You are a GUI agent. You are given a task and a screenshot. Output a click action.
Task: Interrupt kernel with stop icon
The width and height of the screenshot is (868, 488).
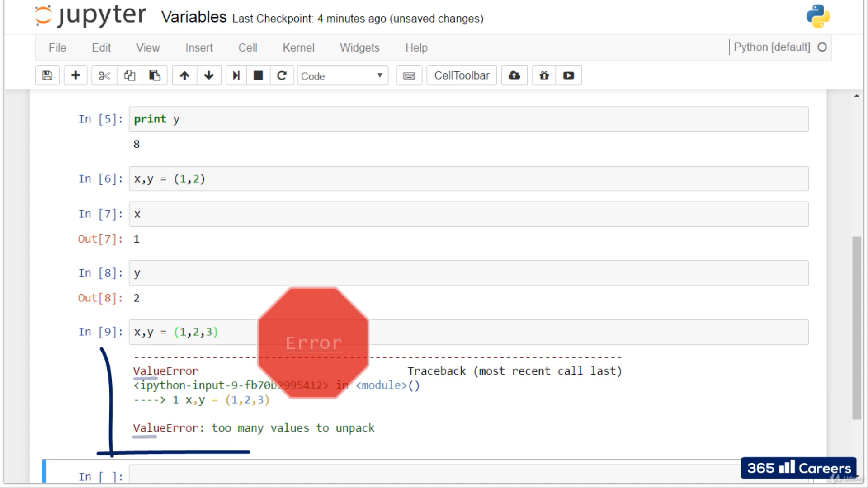[x=258, y=75]
